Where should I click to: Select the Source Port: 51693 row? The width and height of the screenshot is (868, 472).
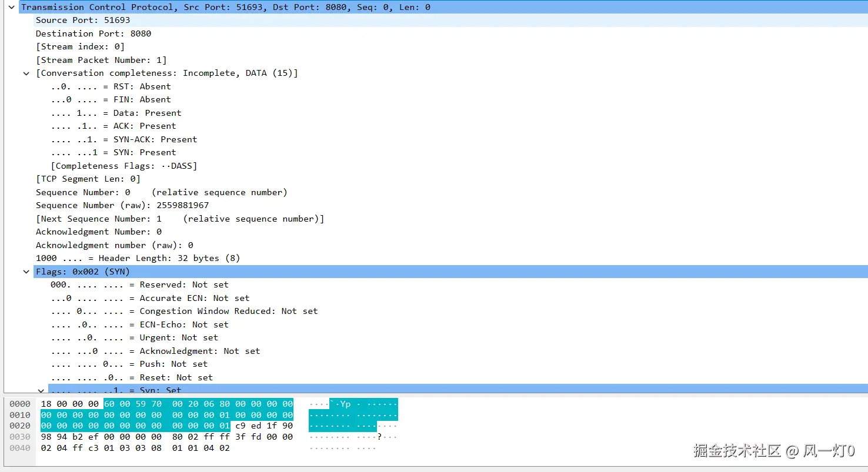pos(450,20)
